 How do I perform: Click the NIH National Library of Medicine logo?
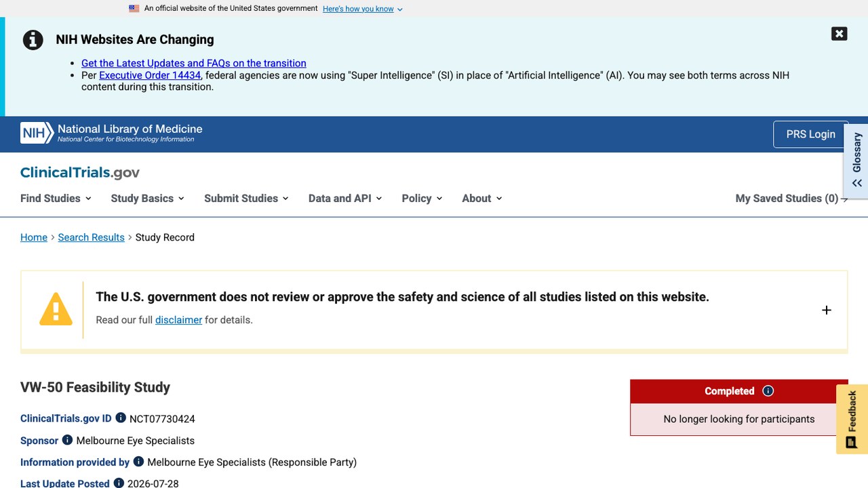(111, 133)
